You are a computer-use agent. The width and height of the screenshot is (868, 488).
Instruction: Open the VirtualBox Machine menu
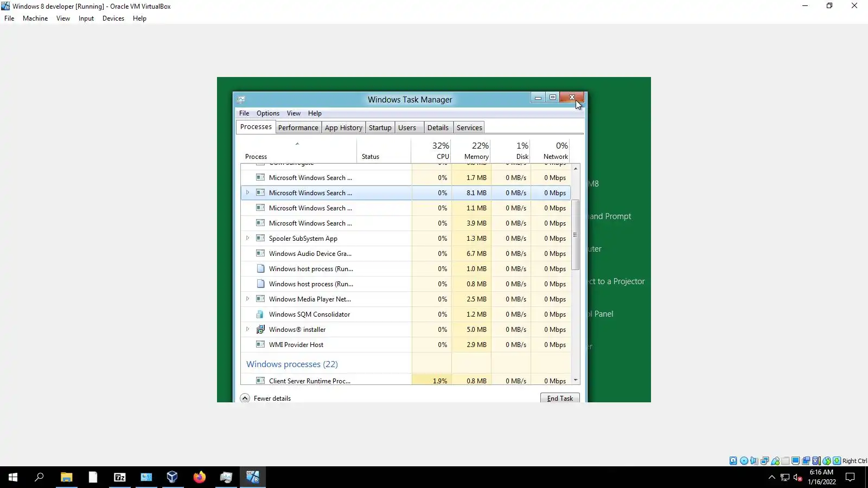pyautogui.click(x=35, y=18)
